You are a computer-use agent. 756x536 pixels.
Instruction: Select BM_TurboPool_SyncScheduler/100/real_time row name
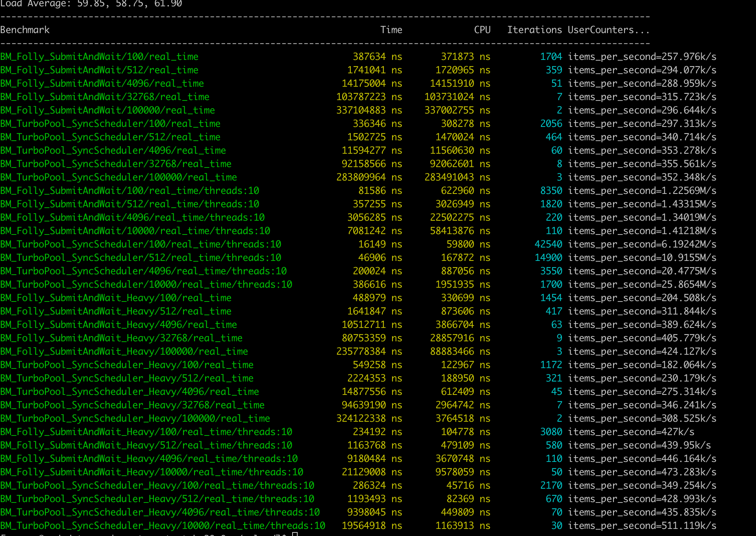[x=110, y=124]
